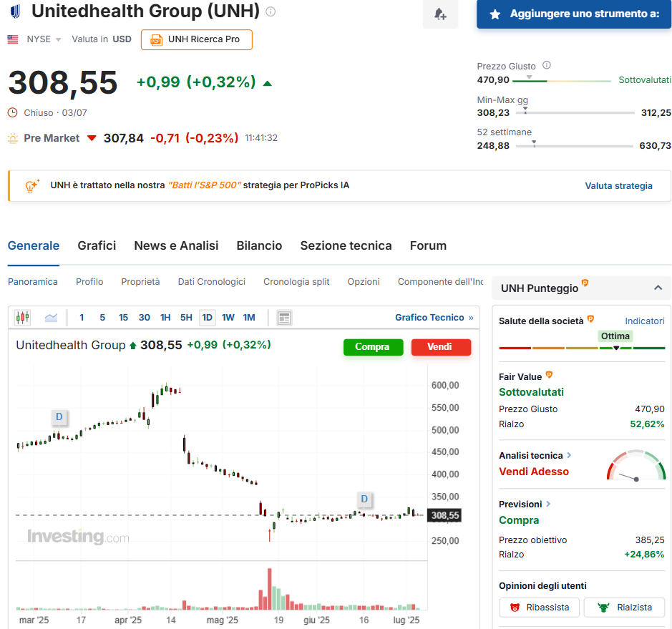Open the Indicatori link
Viewport: 672px width, 629px height.
645,321
